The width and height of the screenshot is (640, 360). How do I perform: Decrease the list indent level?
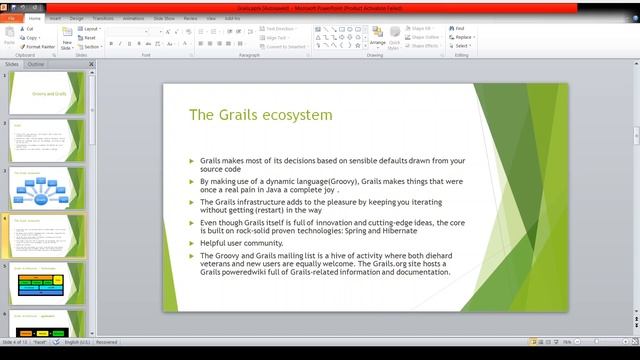(x=230, y=31)
